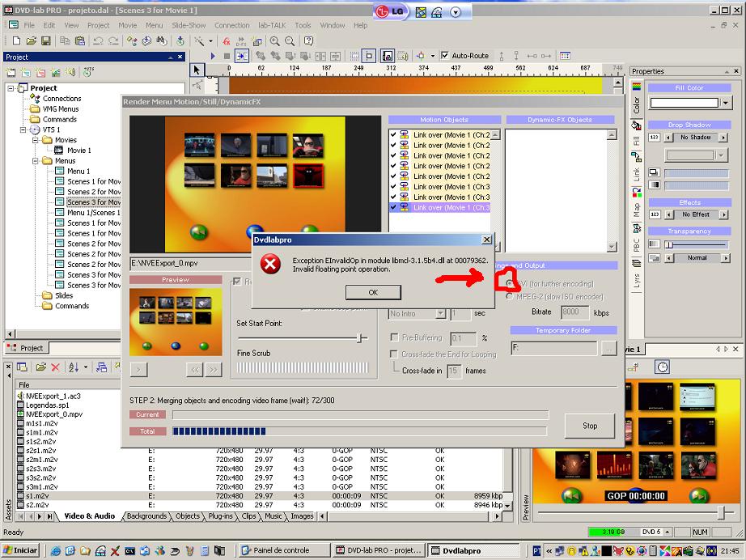
Task: Enable Cross-fade the End for Looping checkbox
Action: click(394, 354)
